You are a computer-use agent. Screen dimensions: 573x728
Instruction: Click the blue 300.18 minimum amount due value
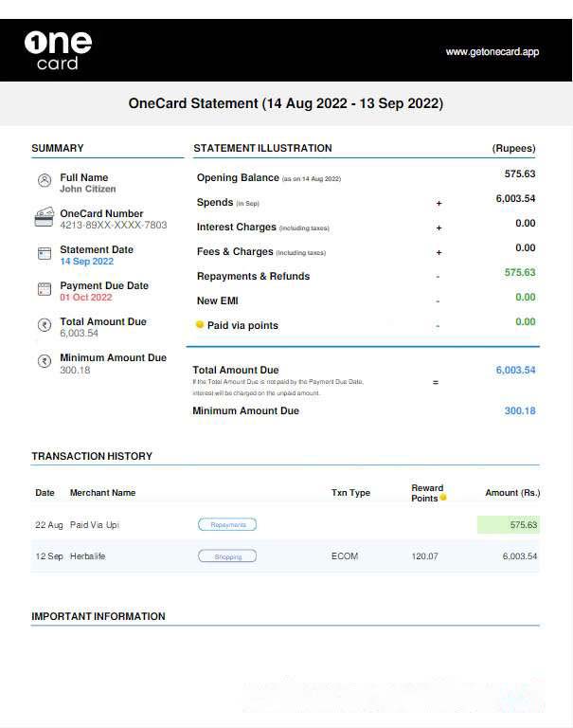pyautogui.click(x=519, y=410)
